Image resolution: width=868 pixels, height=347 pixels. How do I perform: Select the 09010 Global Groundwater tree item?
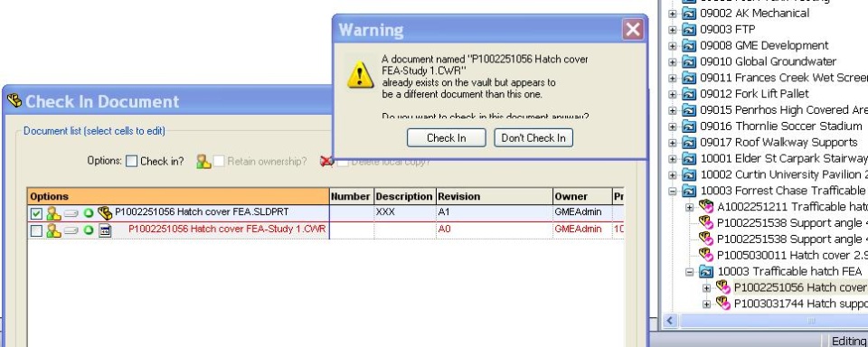tap(768, 61)
